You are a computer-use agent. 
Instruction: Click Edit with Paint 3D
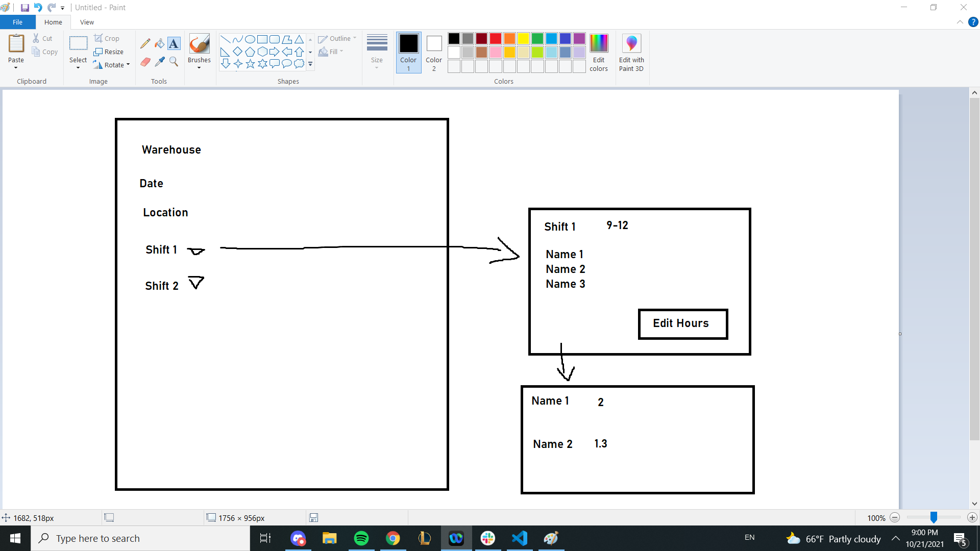(x=631, y=53)
